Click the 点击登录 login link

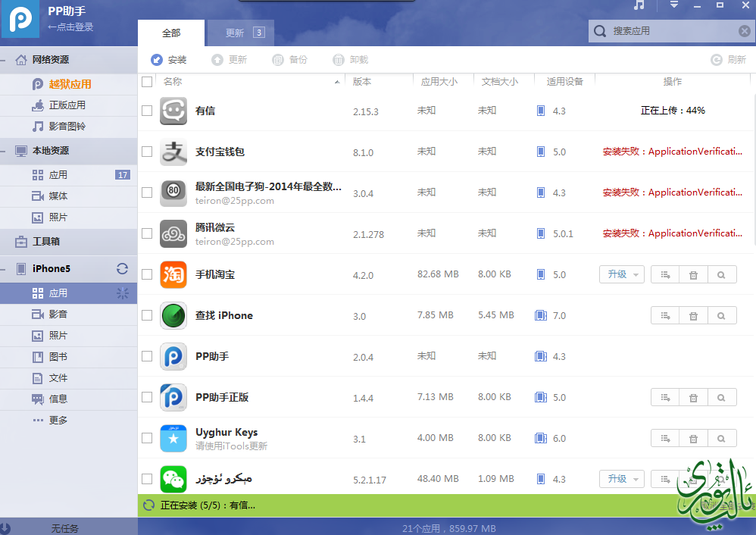pos(70,27)
